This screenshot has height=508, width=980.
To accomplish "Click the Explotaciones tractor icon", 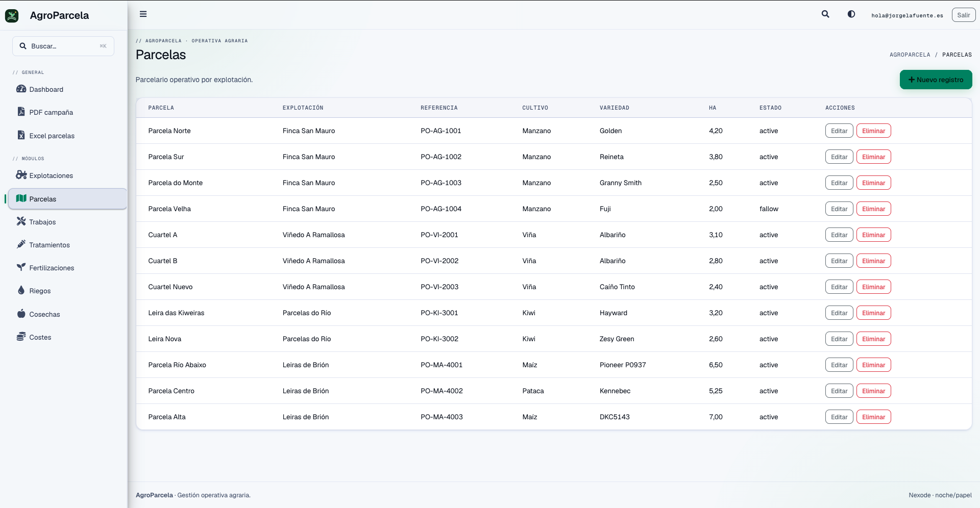I will click(x=21, y=175).
